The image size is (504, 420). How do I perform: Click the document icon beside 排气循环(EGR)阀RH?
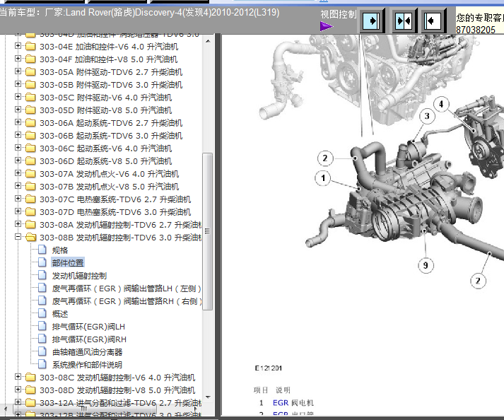(42, 339)
